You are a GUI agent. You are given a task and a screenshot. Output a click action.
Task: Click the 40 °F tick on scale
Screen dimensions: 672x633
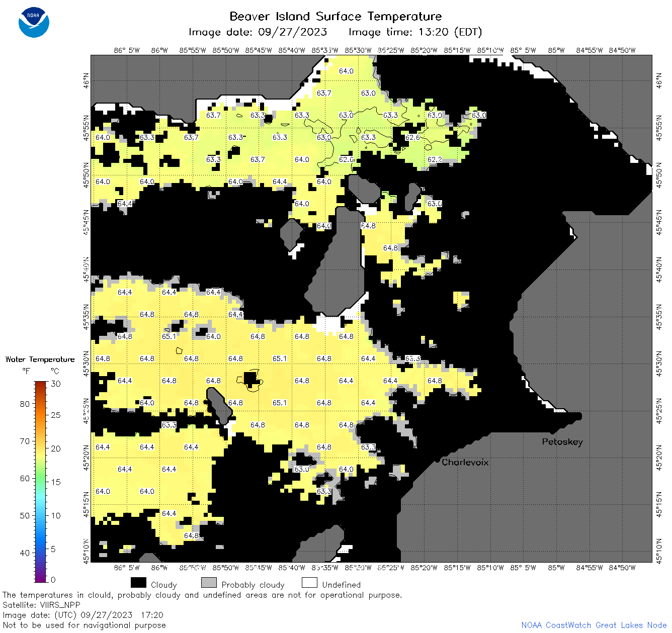click(25, 553)
